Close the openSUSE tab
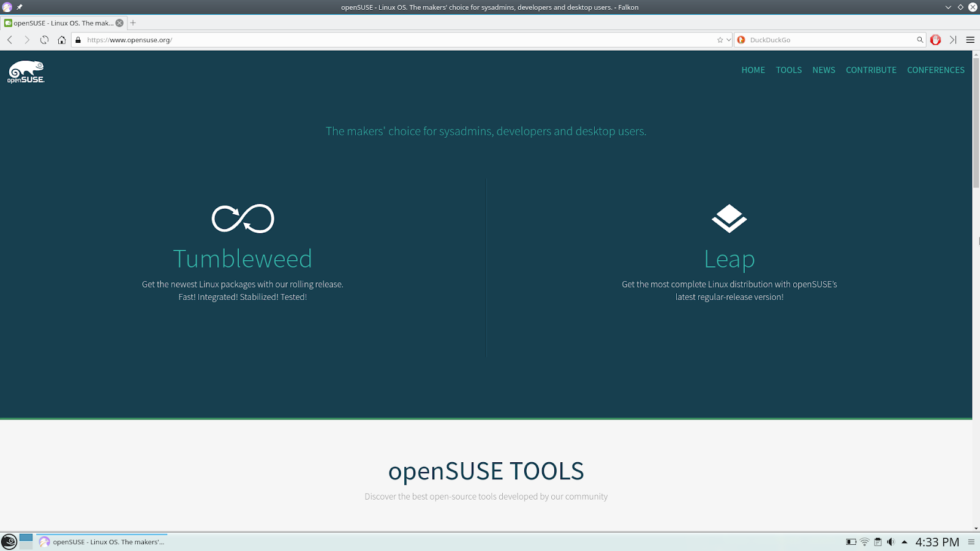The width and height of the screenshot is (980, 551). (119, 23)
